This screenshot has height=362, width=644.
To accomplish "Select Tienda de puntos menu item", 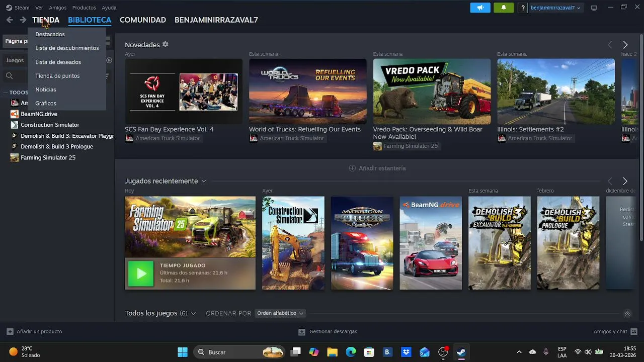I will [57, 75].
